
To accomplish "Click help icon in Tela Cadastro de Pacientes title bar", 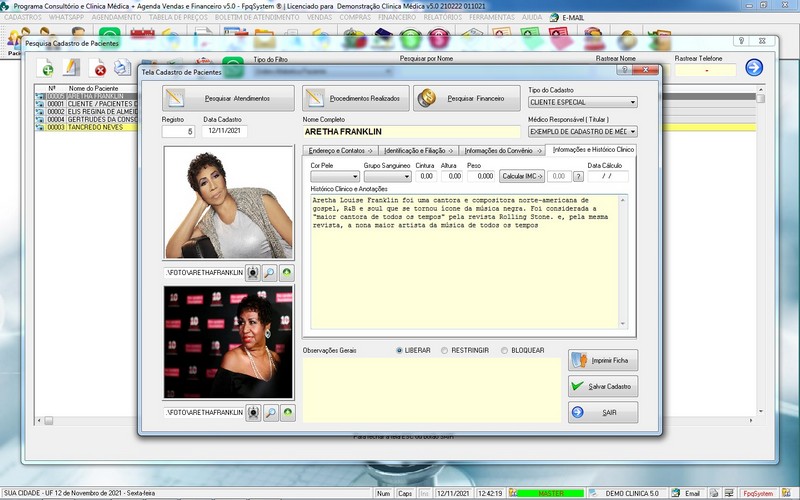I will [x=624, y=70].
